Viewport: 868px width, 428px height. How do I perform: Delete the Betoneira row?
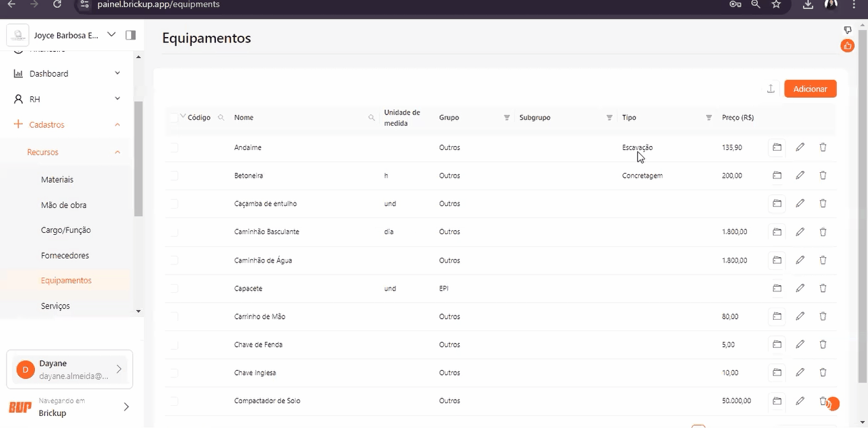coord(823,176)
